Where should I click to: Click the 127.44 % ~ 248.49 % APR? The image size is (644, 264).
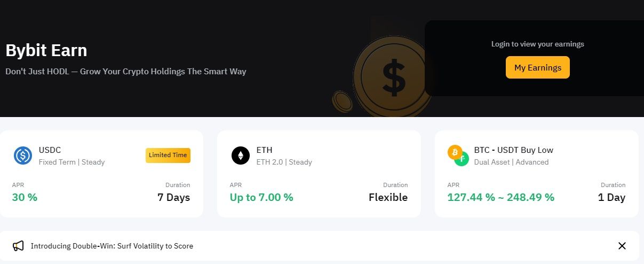point(500,197)
